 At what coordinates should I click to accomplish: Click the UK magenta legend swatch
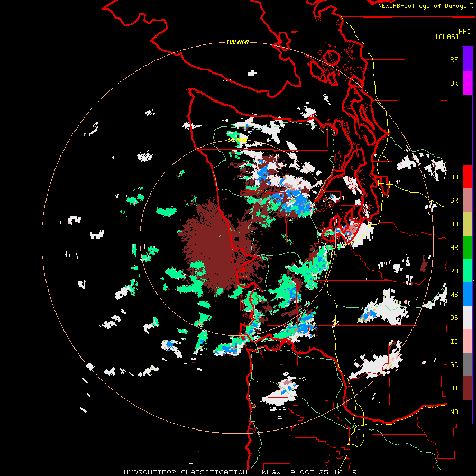pos(467,83)
